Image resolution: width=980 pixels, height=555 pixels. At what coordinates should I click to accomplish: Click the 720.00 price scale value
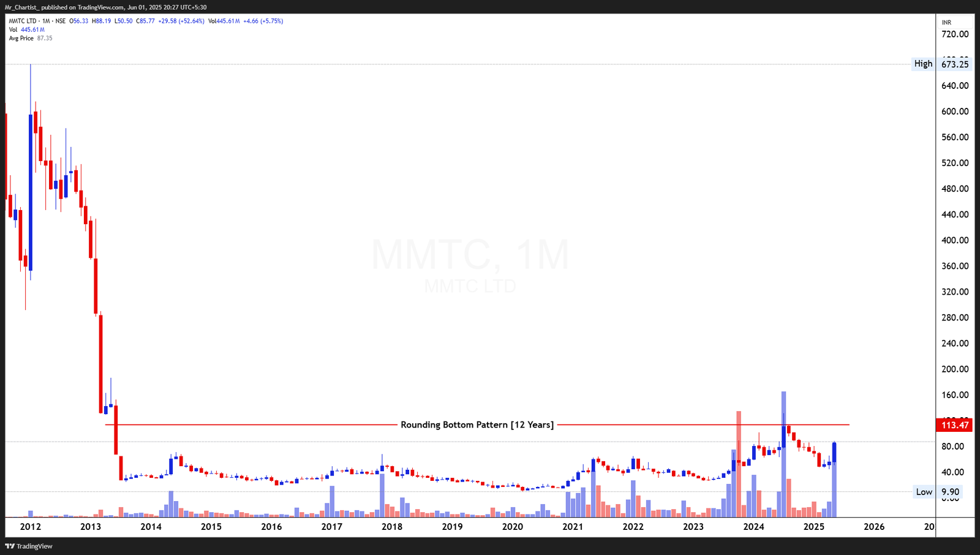click(954, 34)
